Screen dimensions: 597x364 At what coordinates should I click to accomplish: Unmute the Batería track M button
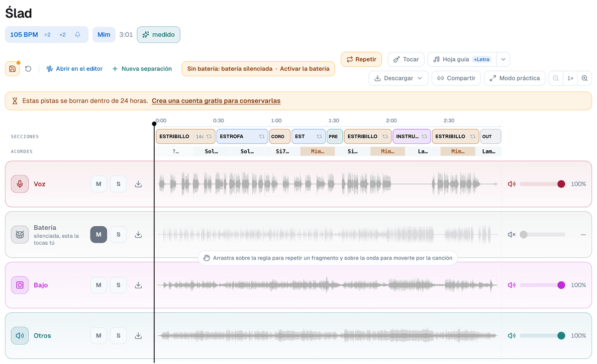[x=99, y=235]
